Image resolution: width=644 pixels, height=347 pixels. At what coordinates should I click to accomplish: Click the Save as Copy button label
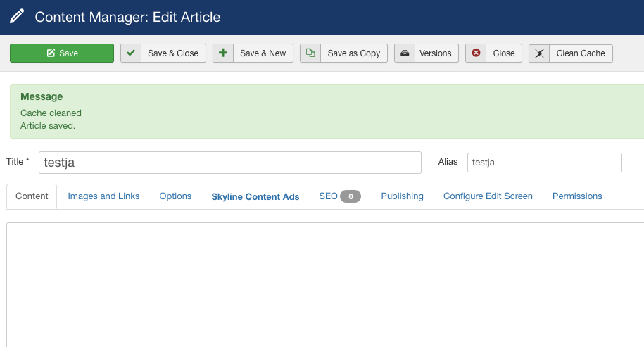coord(353,53)
